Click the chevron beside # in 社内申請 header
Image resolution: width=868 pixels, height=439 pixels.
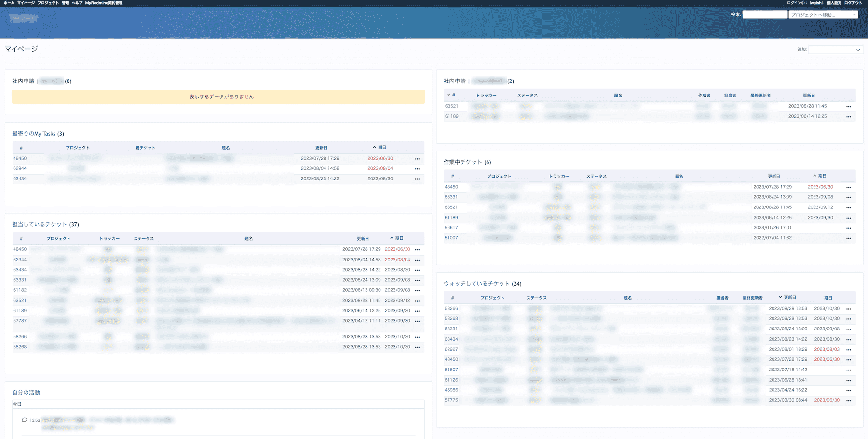pyautogui.click(x=448, y=95)
